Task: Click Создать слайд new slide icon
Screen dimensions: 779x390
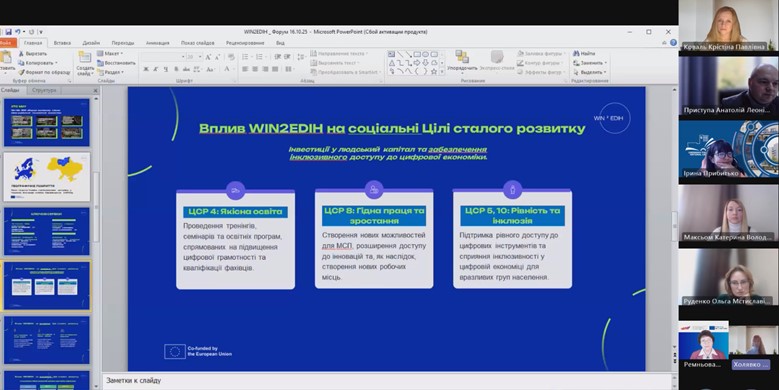Action: tap(85, 63)
